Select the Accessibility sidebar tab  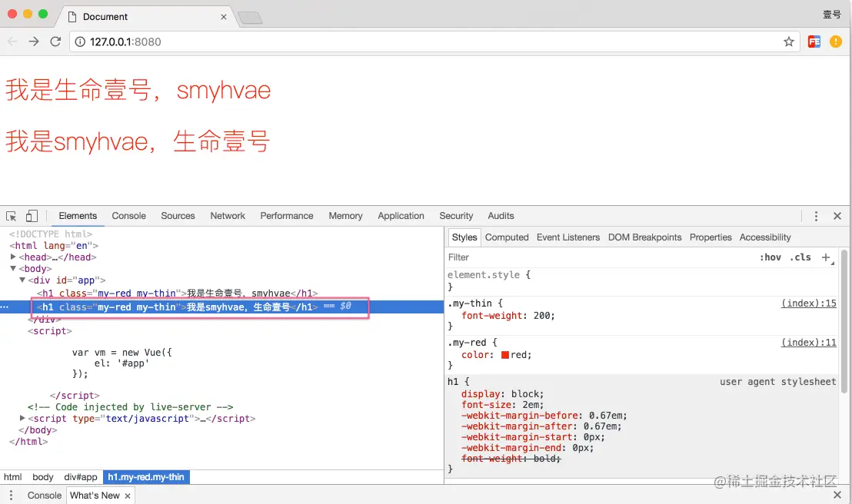click(764, 237)
